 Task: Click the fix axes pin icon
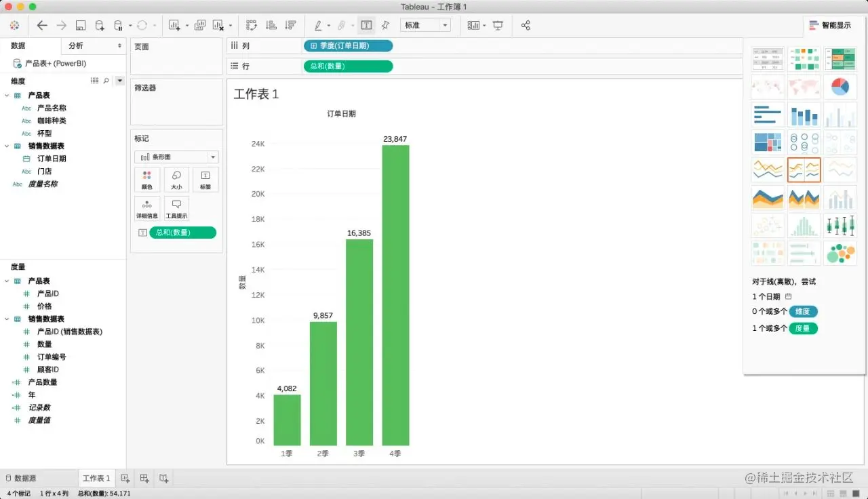tap(385, 25)
